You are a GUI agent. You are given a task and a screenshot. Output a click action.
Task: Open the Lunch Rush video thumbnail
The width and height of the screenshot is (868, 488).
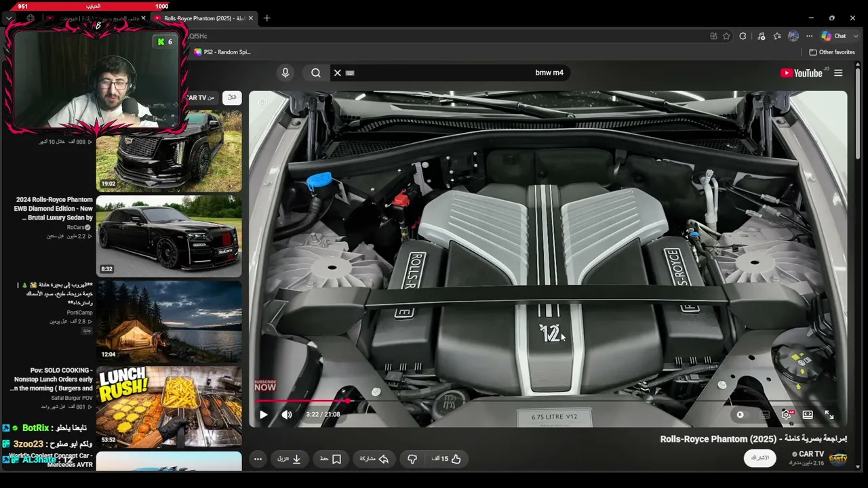[x=169, y=407]
